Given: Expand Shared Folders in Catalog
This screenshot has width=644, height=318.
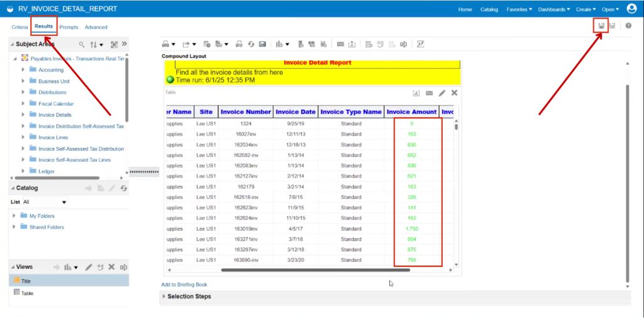Looking at the screenshot, I should pos(14,227).
